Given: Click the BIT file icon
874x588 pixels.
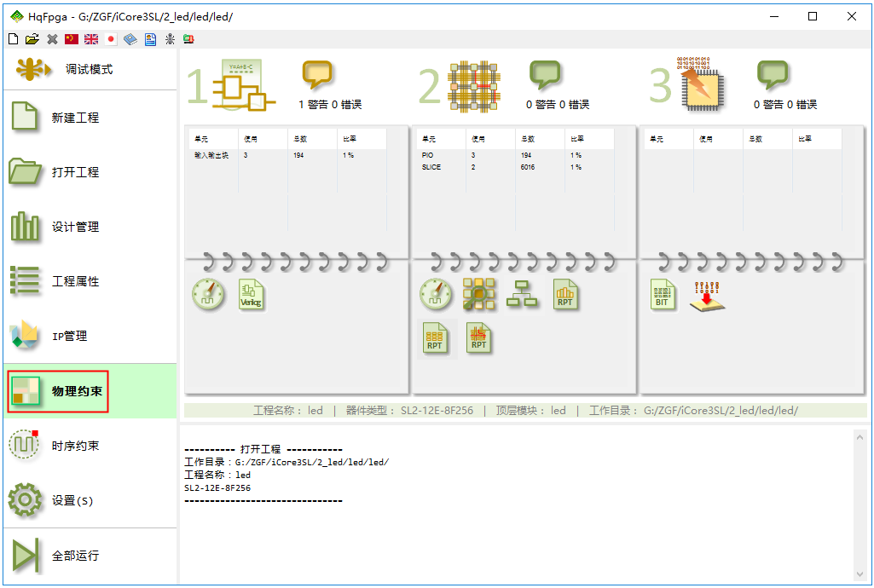Looking at the screenshot, I should [x=663, y=295].
